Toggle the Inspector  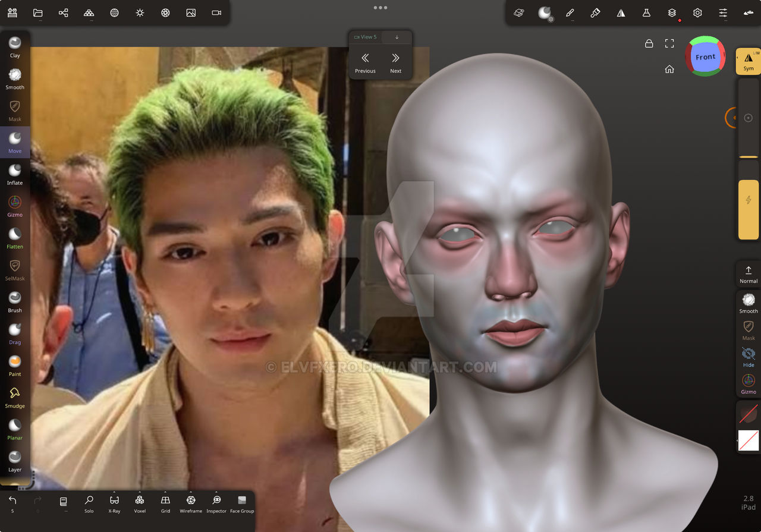216,503
